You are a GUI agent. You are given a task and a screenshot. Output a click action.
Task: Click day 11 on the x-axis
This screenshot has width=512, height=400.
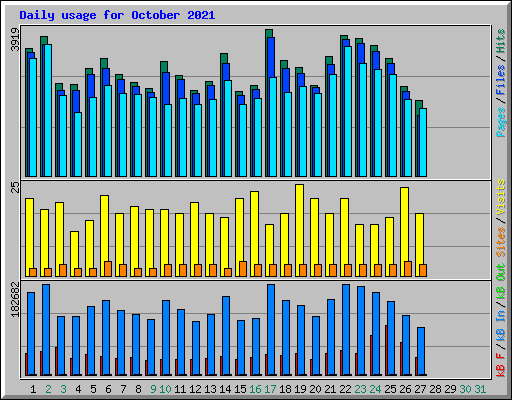pyautogui.click(x=180, y=389)
